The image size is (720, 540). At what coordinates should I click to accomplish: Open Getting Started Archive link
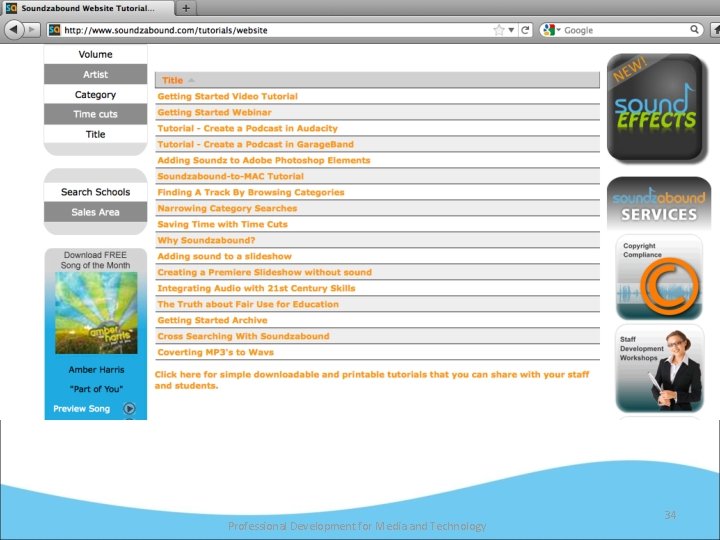[213, 321]
